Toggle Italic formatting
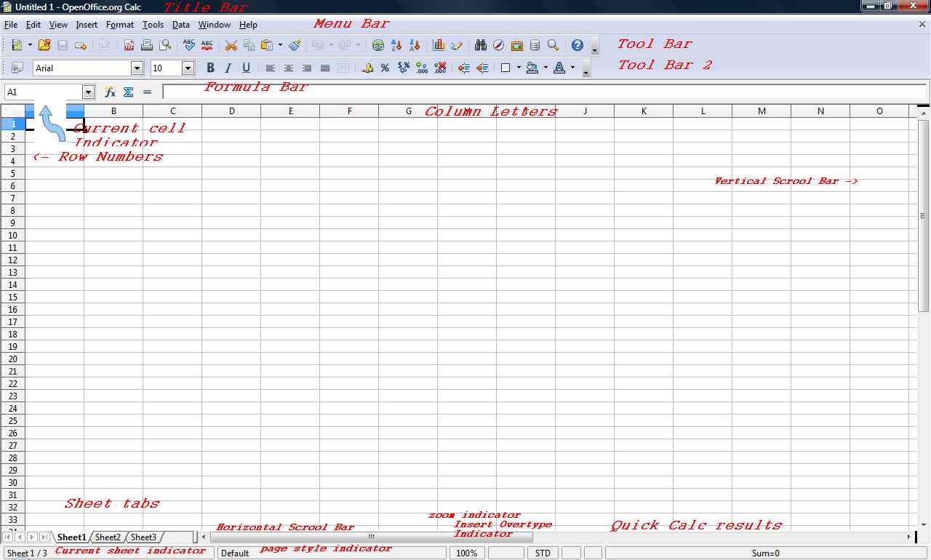The image size is (931, 560). pos(228,68)
